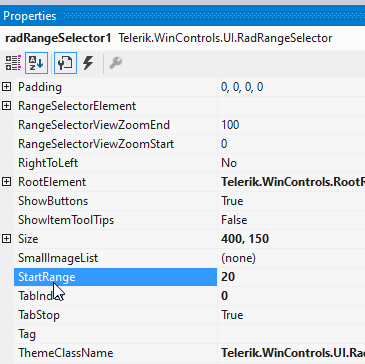Click the SmallImageList (none) value

point(291,258)
